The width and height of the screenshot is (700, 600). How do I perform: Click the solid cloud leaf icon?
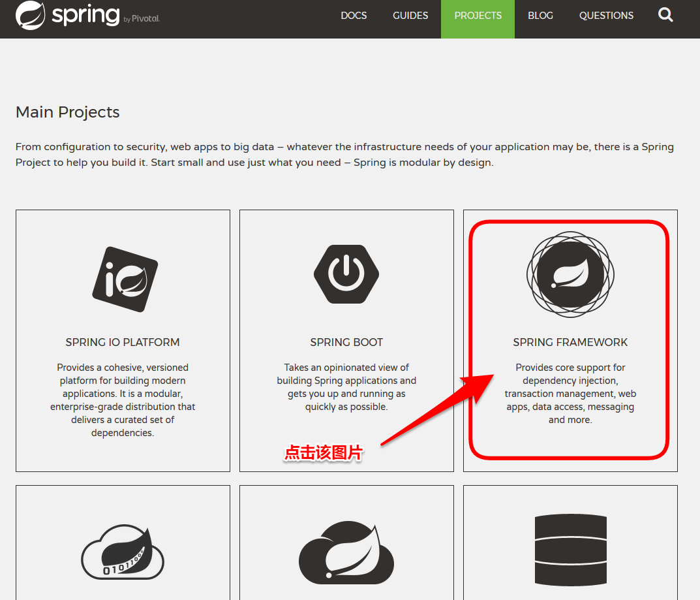(346, 552)
